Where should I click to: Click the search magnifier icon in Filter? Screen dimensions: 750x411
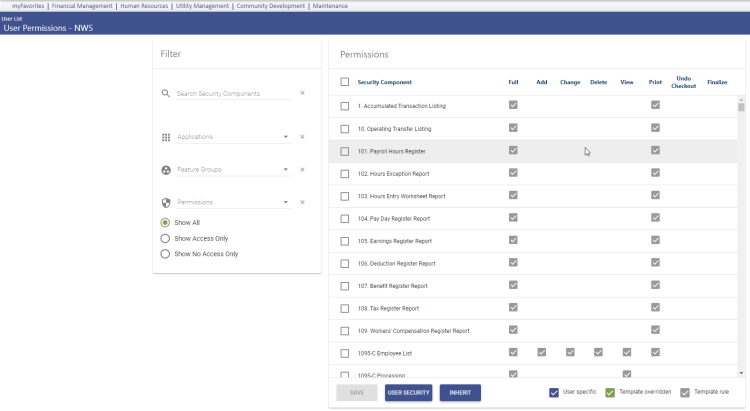[x=166, y=93]
